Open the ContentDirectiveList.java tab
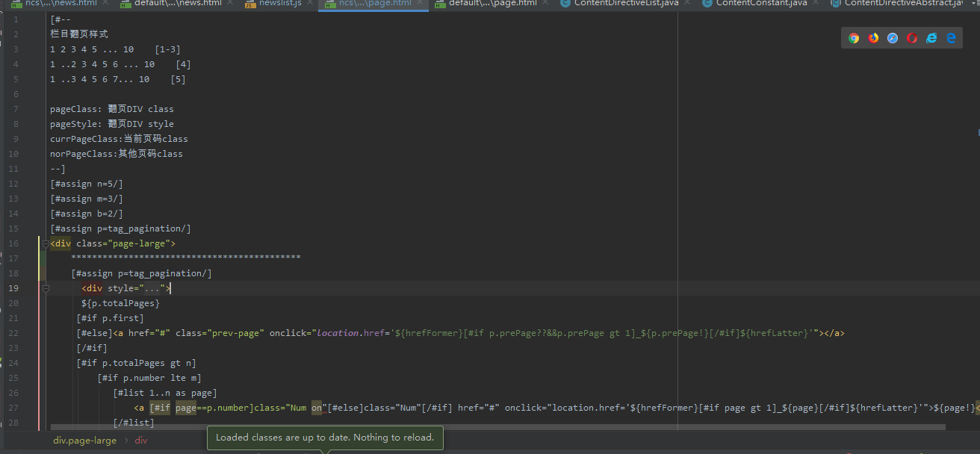Image resolution: width=980 pixels, height=454 pixels. (626, 4)
